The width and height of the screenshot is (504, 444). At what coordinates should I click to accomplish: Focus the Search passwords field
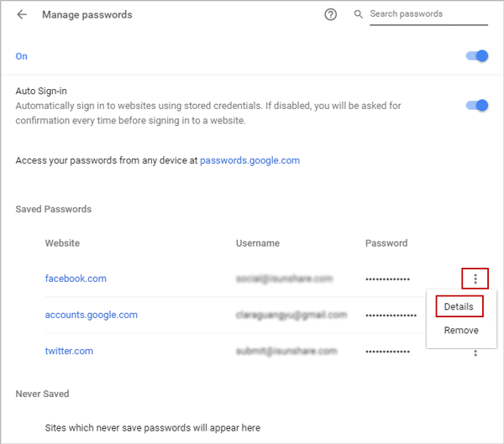(x=428, y=14)
